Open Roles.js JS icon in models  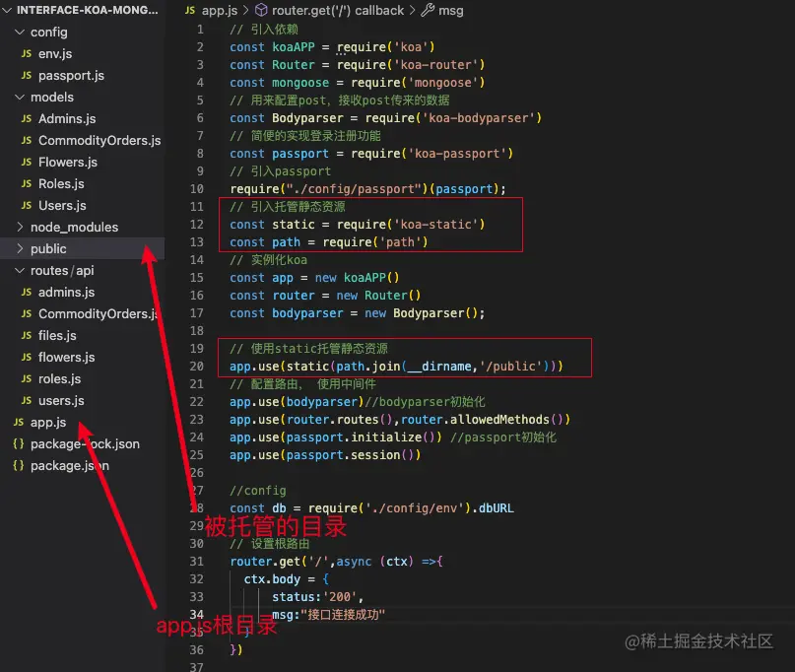pos(27,183)
